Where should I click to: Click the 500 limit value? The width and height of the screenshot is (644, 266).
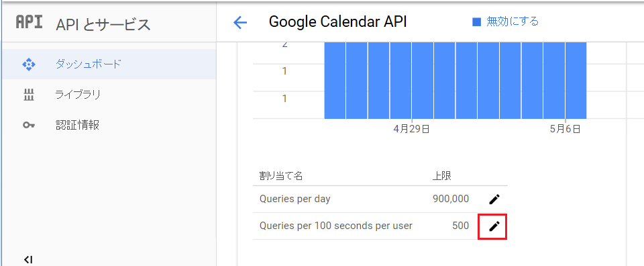[460, 226]
